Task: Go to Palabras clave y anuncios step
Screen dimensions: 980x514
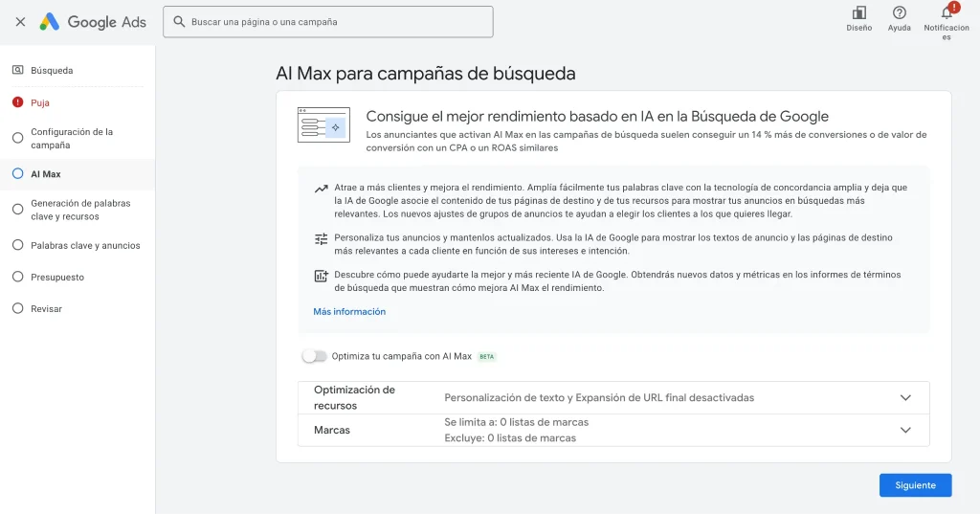Action: [x=85, y=245]
